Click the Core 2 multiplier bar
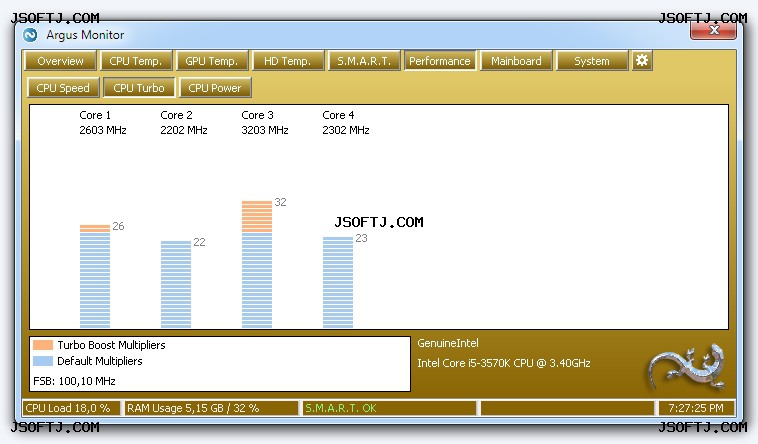 pos(176,284)
